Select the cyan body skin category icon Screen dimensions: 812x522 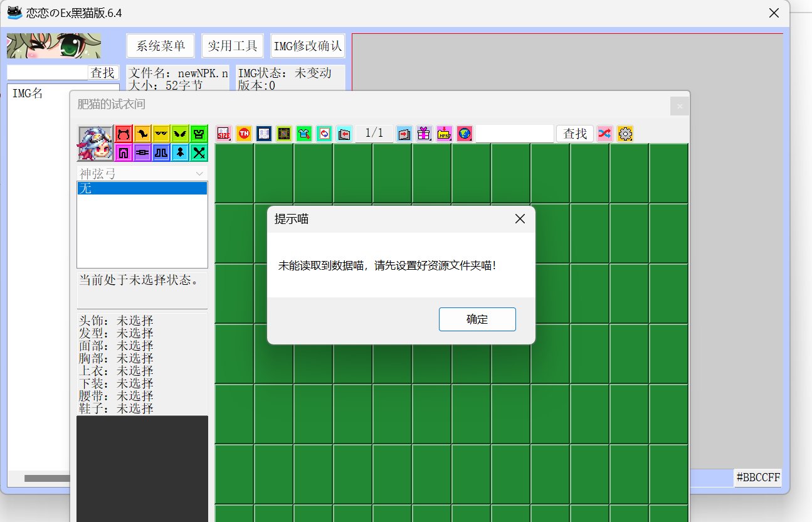point(180,152)
